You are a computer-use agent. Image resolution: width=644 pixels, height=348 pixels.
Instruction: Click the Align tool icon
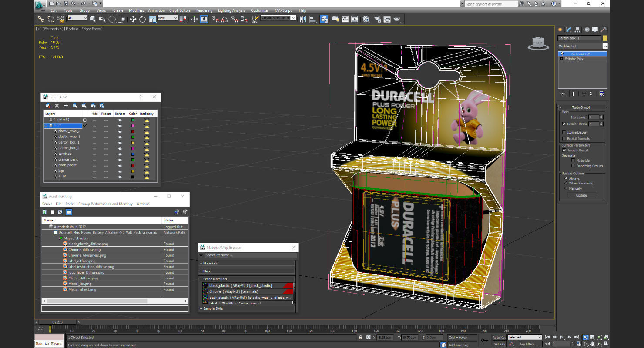[313, 19]
